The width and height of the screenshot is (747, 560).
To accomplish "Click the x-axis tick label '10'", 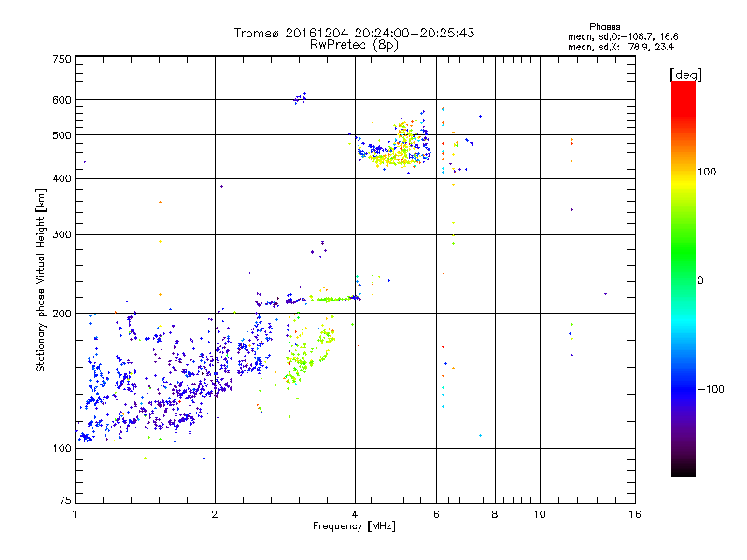I will [540, 514].
